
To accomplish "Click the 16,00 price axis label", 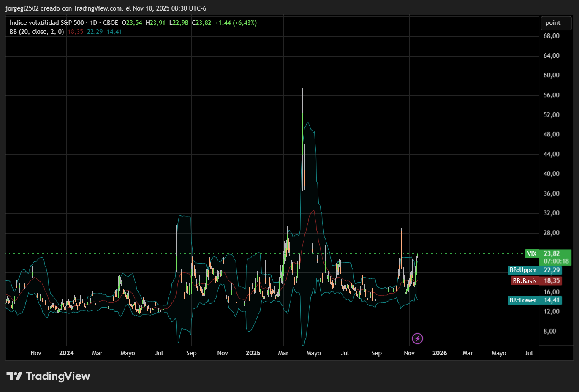I will tap(551, 292).
